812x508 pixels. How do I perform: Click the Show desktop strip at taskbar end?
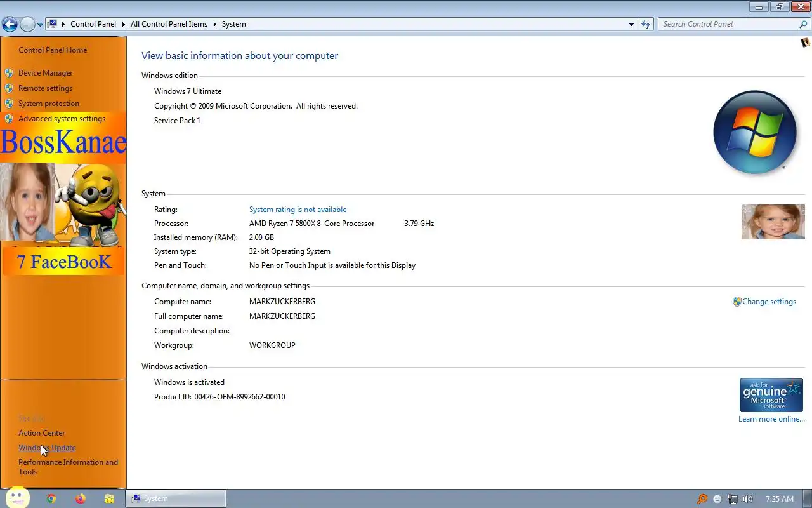[808, 498]
